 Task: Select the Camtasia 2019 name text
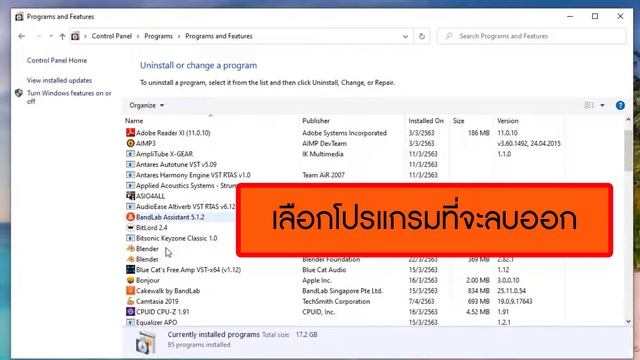[157, 301]
